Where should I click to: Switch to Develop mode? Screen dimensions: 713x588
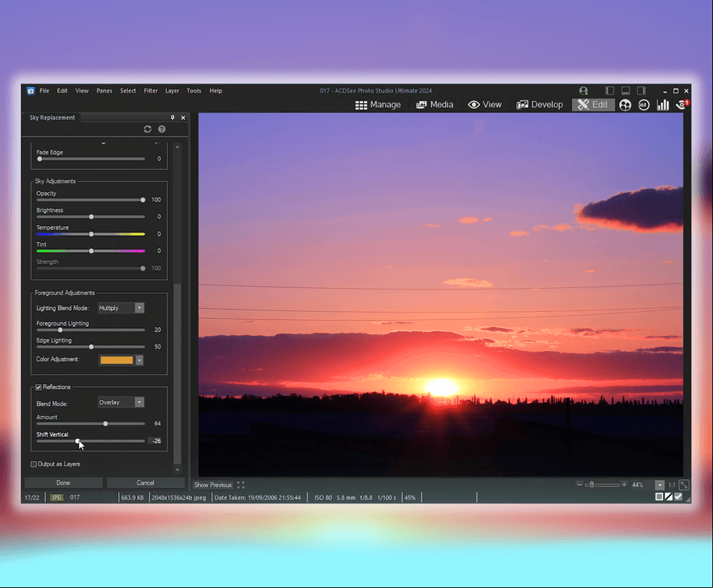point(539,104)
